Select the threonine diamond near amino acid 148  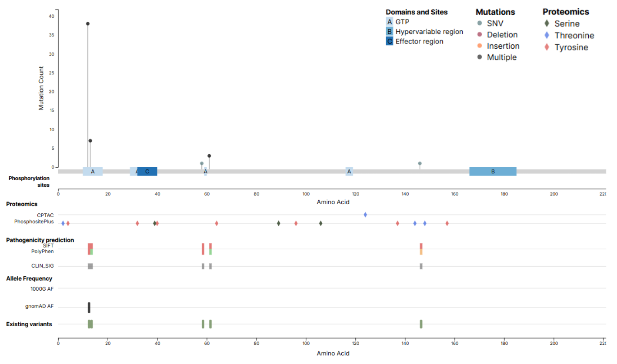click(425, 223)
